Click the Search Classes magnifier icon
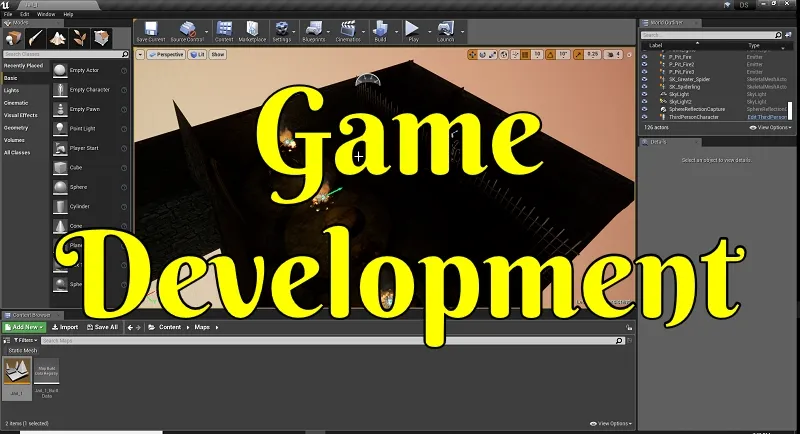 (125, 54)
